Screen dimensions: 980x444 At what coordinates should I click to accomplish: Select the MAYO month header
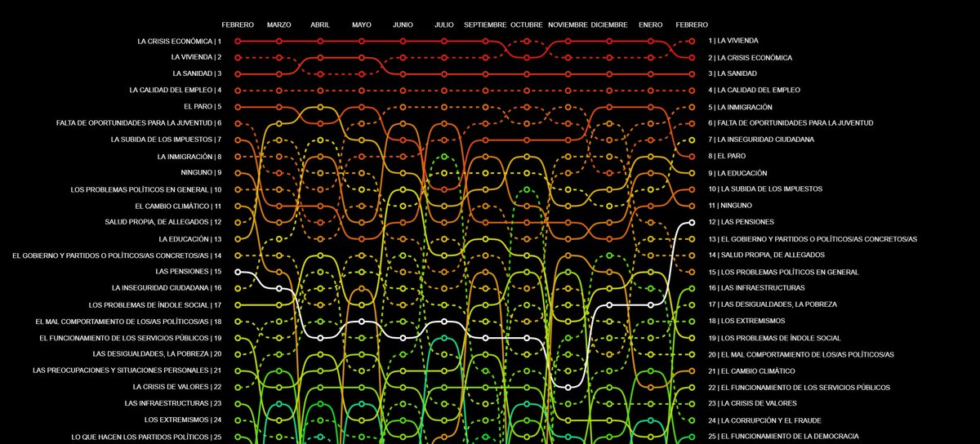coord(362,25)
